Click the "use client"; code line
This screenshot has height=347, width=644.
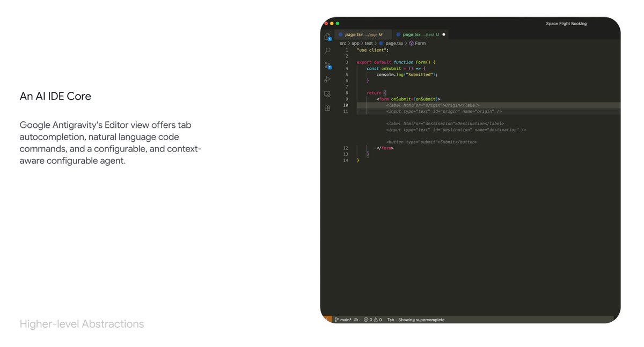(x=372, y=50)
